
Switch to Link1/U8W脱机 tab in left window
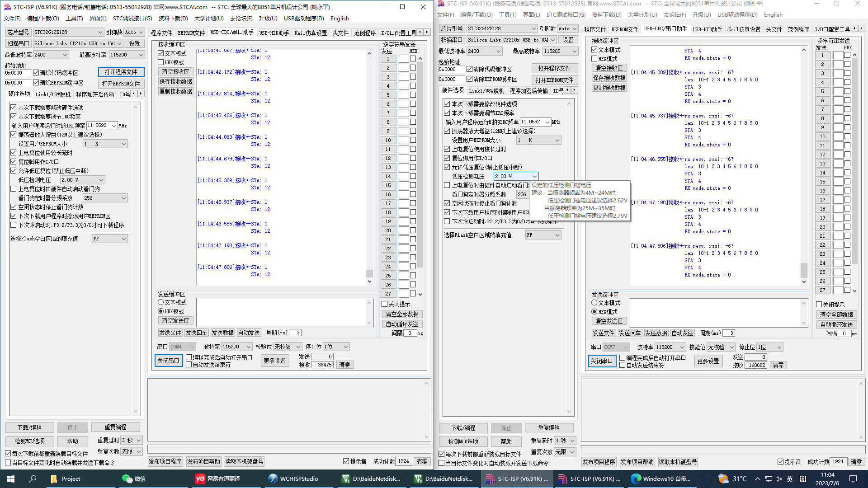coord(53,94)
